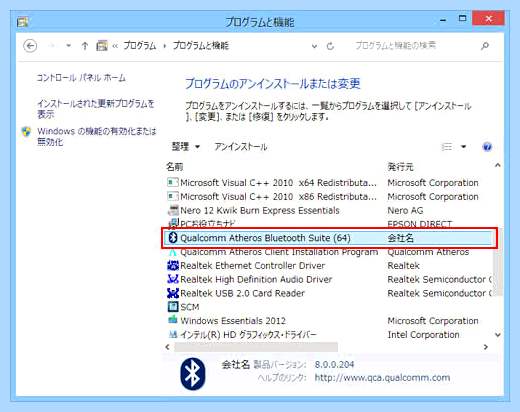Click vertical scrollbar down arrow
Screen dimensions: 520x412
[498, 335]
